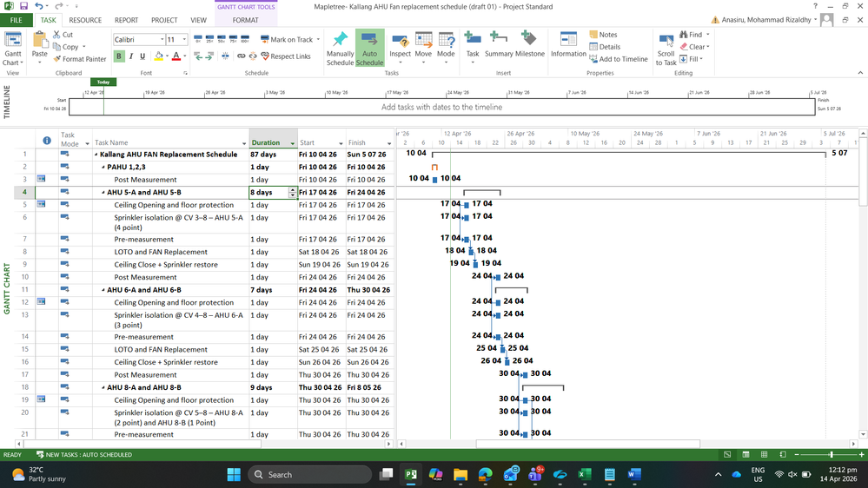This screenshot has height=488, width=868.
Task: Link the selected tasks
Action: pos(241,56)
